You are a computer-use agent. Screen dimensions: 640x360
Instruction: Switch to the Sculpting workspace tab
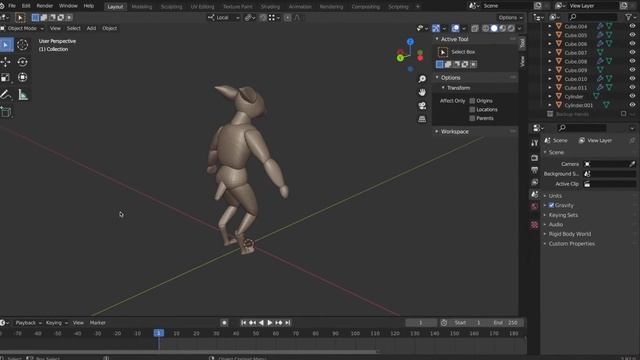171,7
